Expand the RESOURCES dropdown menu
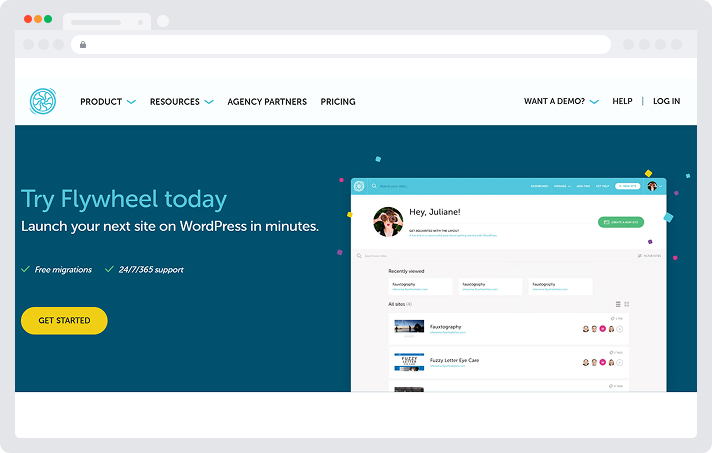 [181, 102]
